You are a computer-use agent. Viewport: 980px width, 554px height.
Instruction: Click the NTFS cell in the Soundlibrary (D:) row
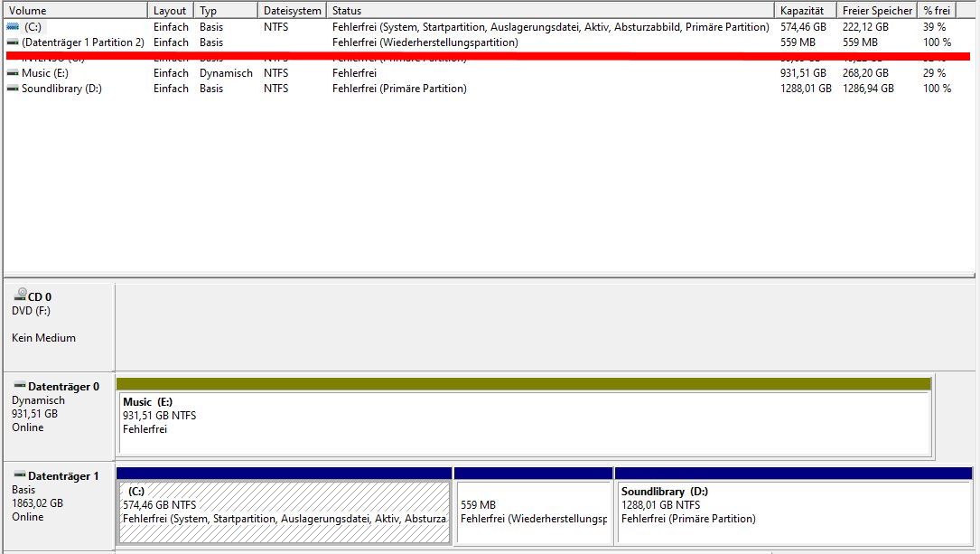[x=275, y=89]
